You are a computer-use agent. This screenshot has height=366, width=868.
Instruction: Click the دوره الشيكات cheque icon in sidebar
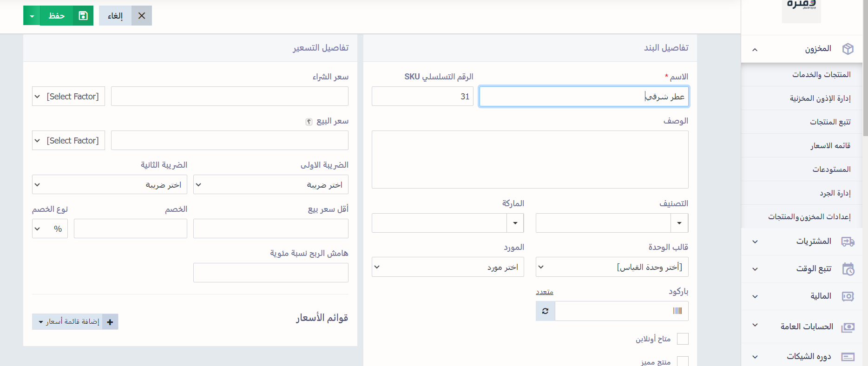coord(848,357)
